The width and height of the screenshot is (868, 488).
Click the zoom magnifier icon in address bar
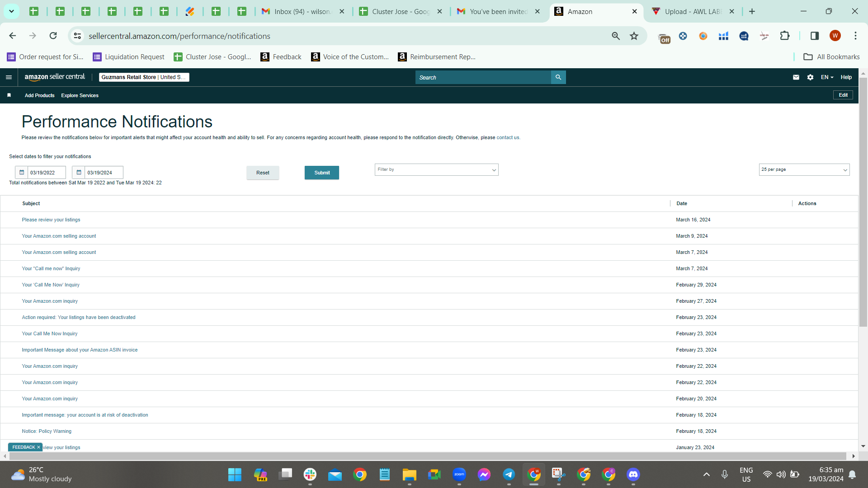(x=616, y=36)
